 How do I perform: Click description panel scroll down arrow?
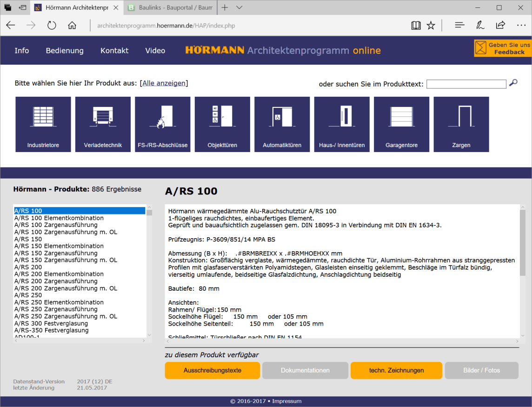[523, 335]
